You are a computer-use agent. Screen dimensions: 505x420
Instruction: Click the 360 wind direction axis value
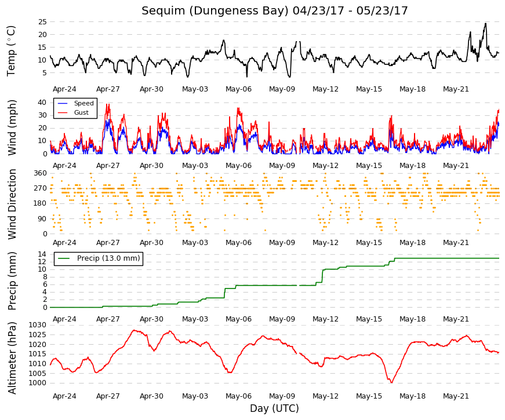(x=40, y=173)
